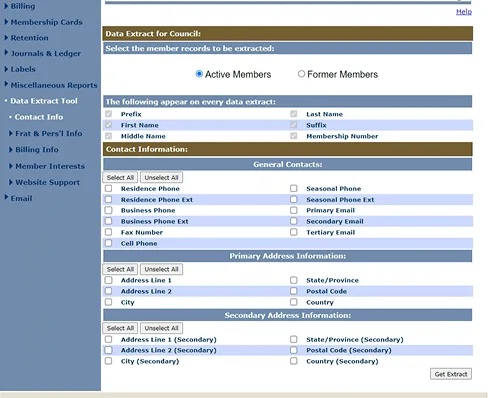Check the Country (Secondary) checkbox

coord(293,361)
